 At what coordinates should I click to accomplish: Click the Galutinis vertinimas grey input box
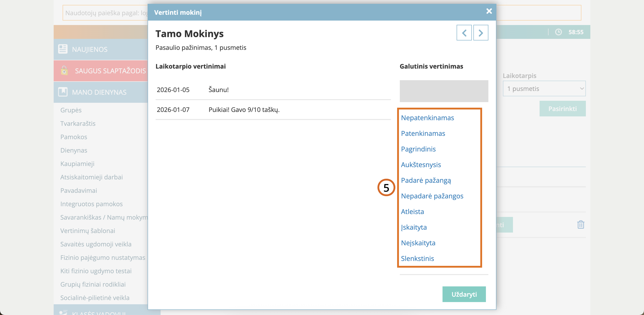444,91
